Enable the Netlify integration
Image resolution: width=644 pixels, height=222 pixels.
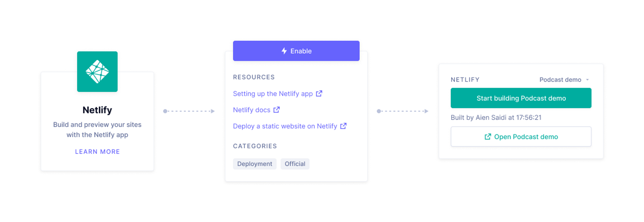(x=296, y=51)
